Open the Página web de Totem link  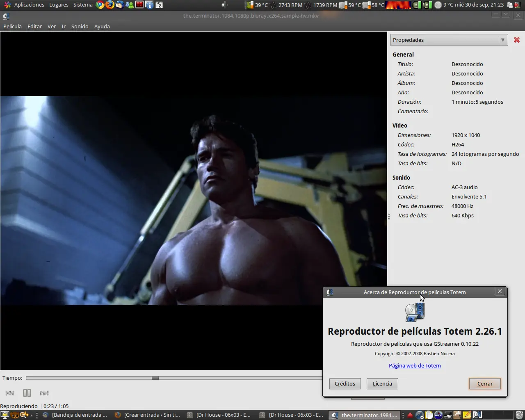tap(415, 365)
